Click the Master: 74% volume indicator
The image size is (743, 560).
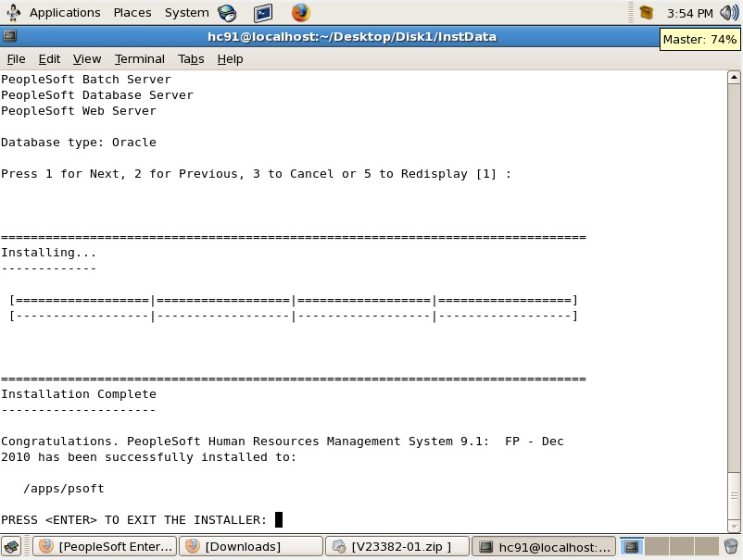(x=699, y=40)
